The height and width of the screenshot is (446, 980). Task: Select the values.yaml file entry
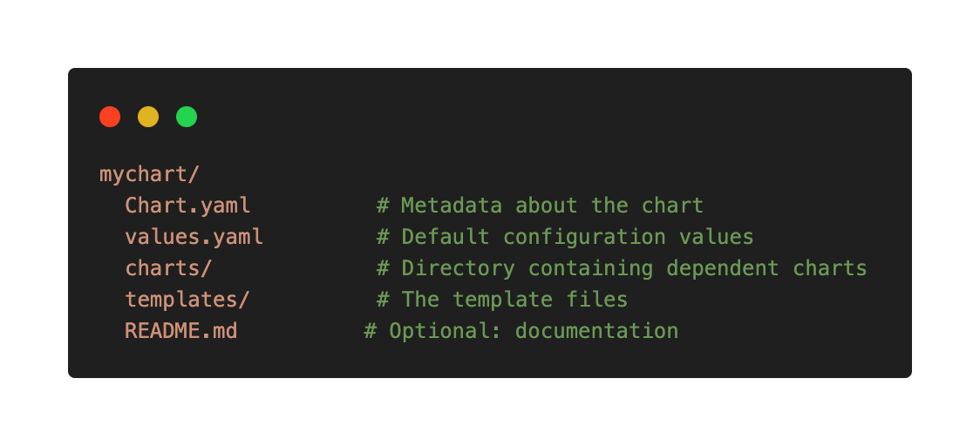[194, 237]
